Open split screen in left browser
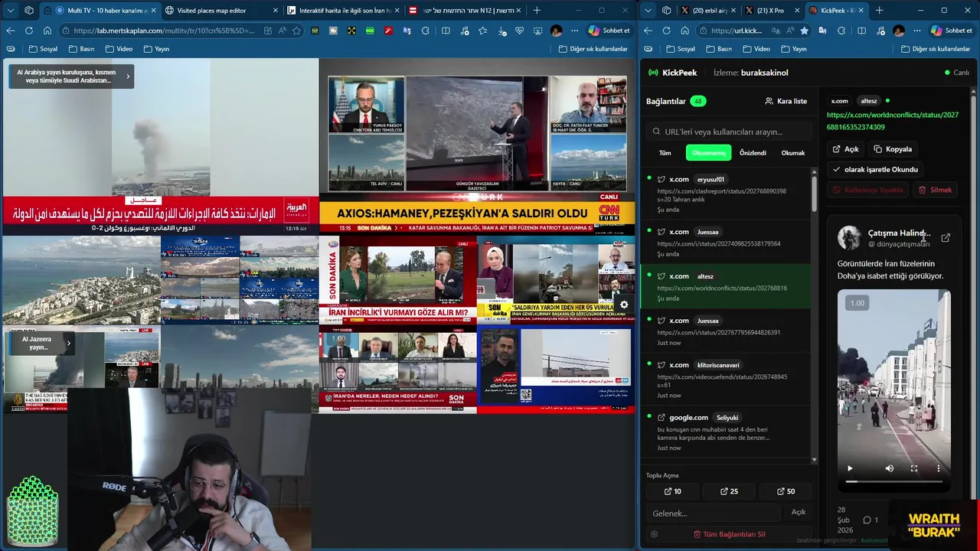The width and height of the screenshot is (980, 551). [x=446, y=31]
